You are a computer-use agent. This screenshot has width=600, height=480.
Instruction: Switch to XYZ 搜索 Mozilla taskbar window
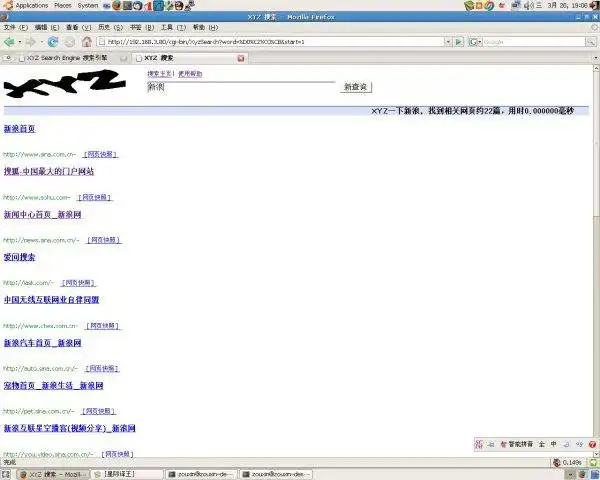click(x=53, y=475)
